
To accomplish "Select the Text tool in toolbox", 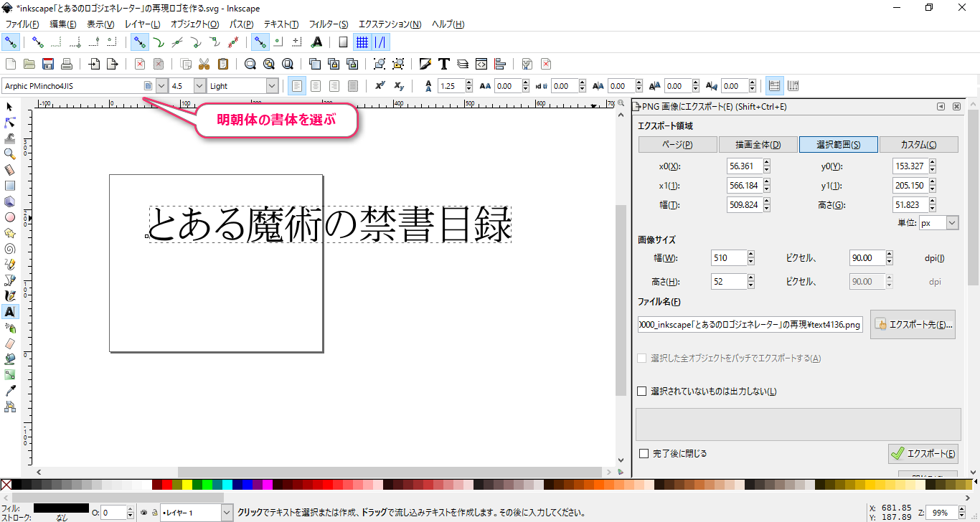I will click(9, 312).
